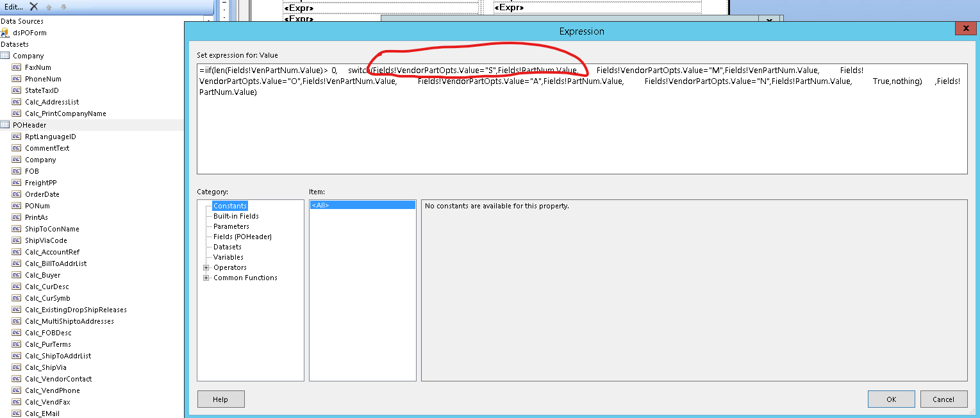Select the Calc_ExistingDropShipReleases field
The height and width of the screenshot is (418, 980).
click(76, 310)
